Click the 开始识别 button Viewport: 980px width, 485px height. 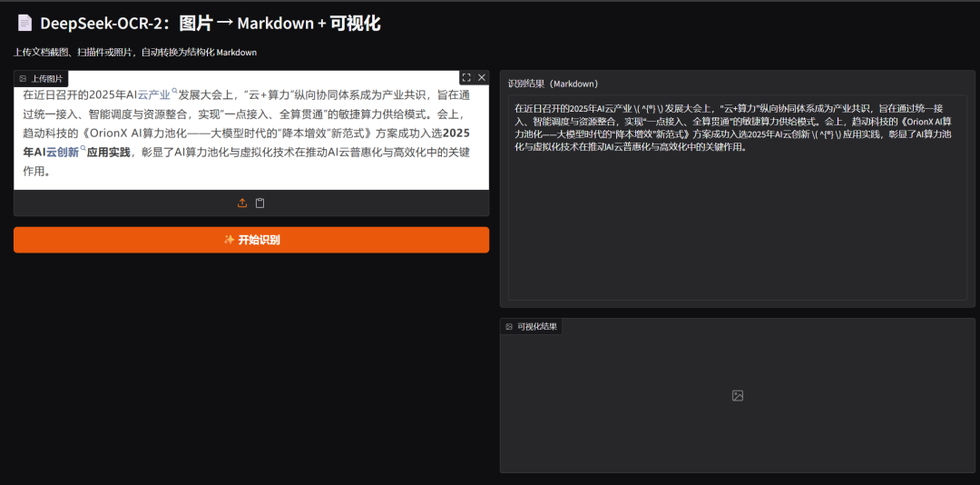click(251, 240)
